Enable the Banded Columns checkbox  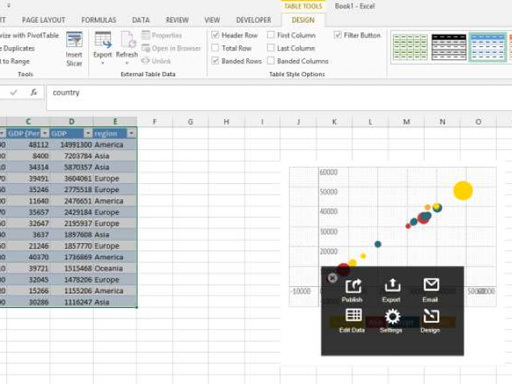271,61
